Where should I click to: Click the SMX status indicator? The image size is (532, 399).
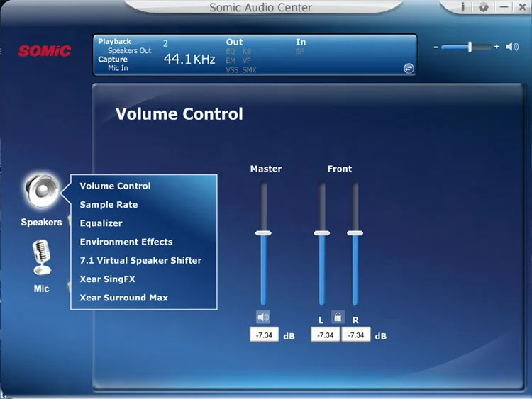coord(250,70)
